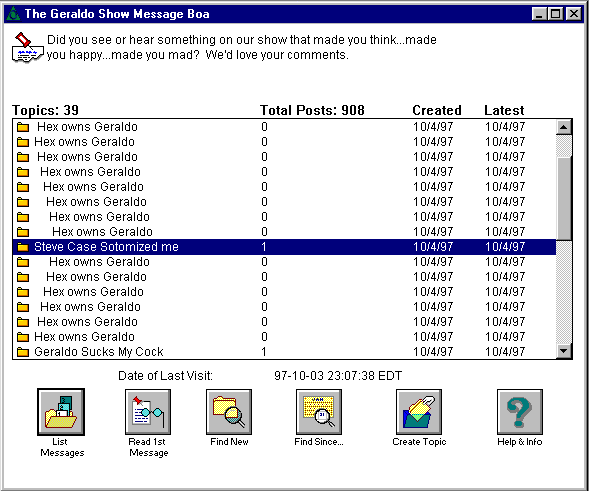The width and height of the screenshot is (589, 491).
Task: Click the Create Topic icon
Action: tap(419, 412)
